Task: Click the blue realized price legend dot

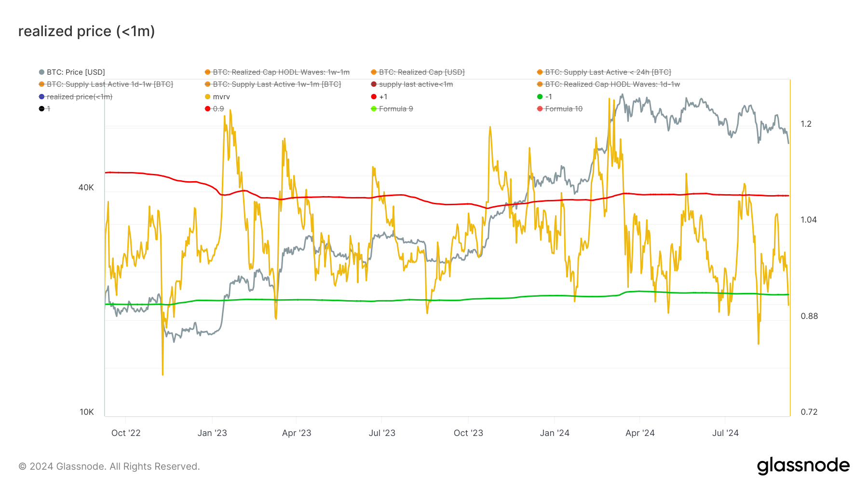Action: coord(42,97)
